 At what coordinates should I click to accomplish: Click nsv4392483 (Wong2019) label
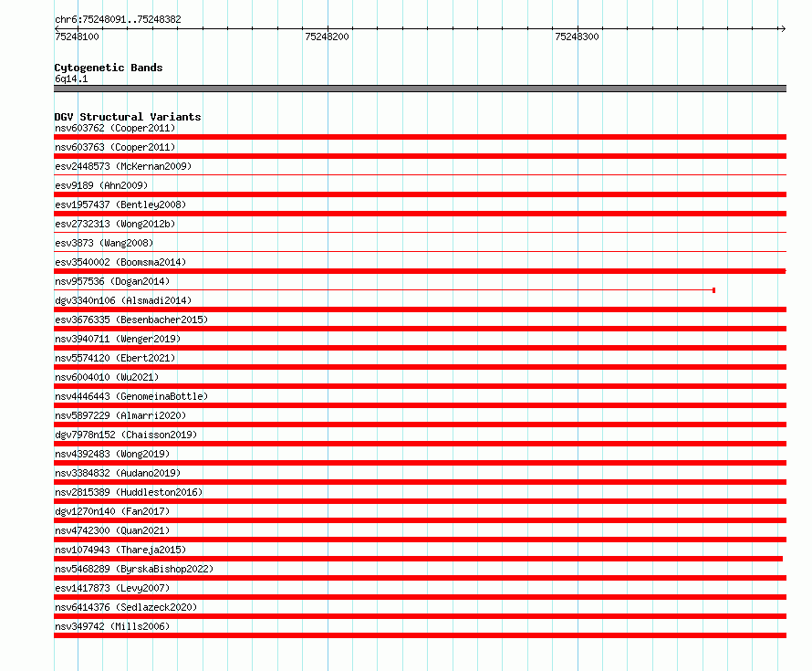point(112,454)
